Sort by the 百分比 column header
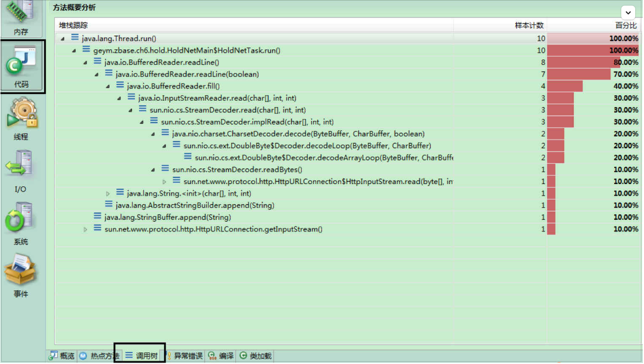Screen dimensions: 644x364 click(x=625, y=25)
